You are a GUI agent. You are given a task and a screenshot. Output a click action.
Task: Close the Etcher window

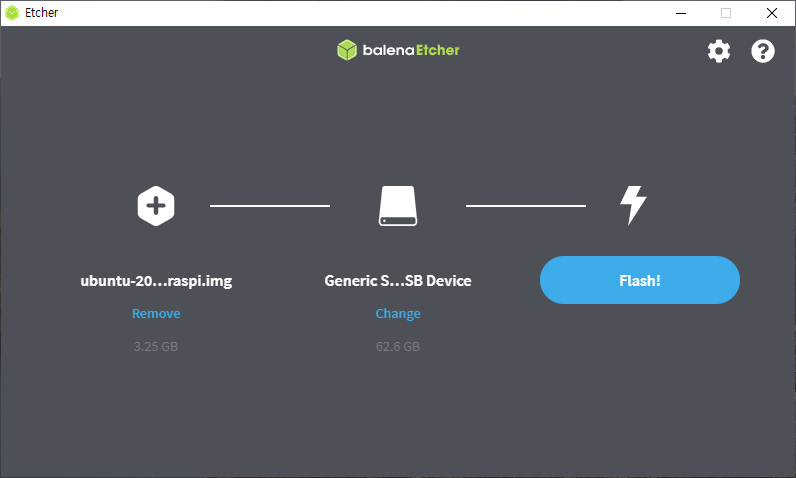772,13
